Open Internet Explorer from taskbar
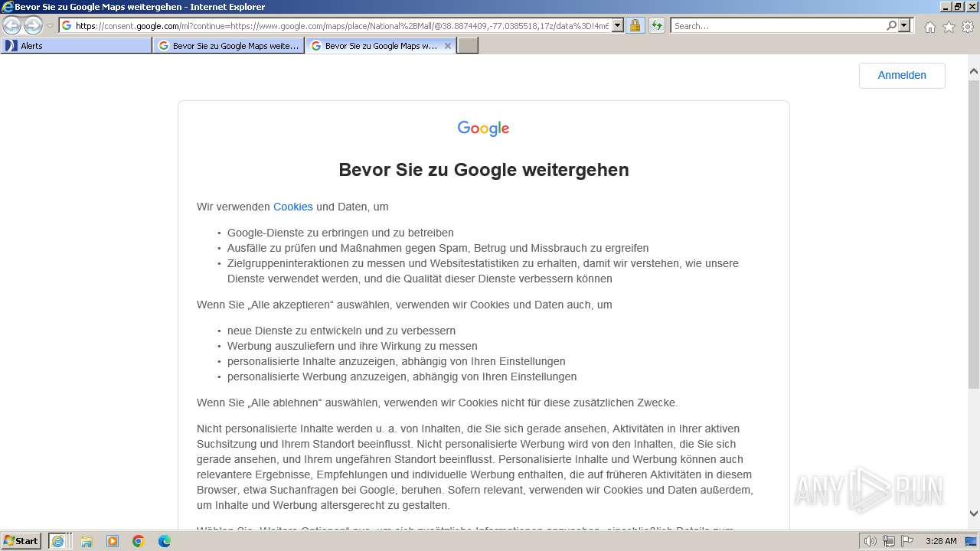 58,541
